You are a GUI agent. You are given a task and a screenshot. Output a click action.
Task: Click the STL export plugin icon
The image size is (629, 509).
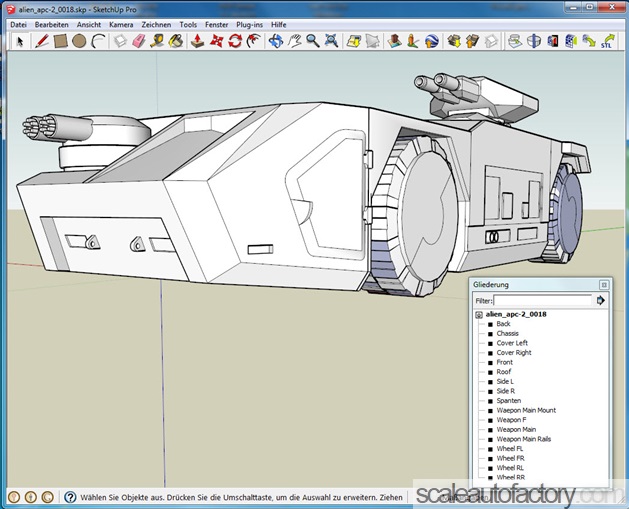pos(608,41)
